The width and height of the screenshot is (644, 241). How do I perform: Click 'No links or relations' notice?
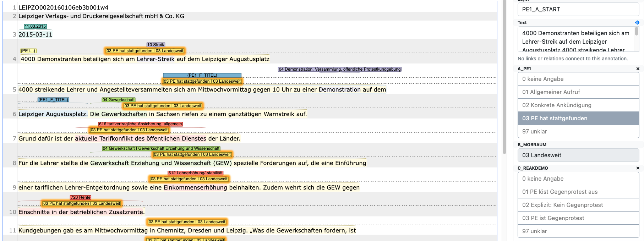(573, 59)
